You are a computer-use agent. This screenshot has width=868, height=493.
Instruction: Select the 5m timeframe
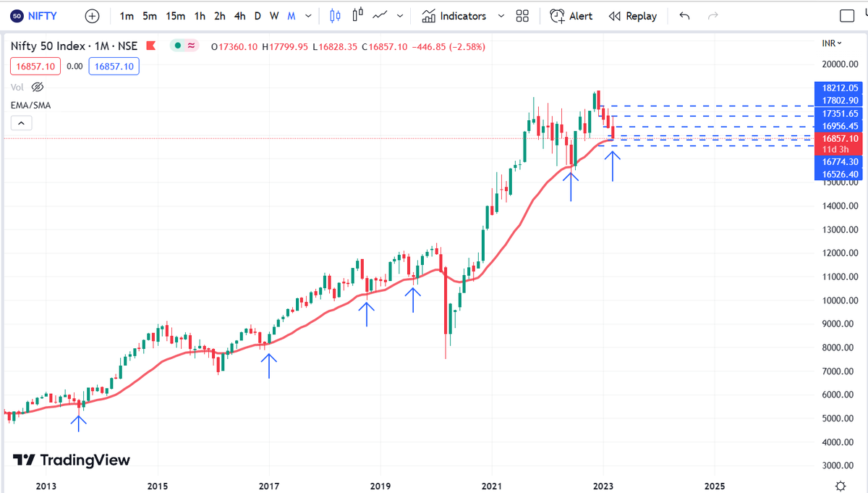[150, 16]
